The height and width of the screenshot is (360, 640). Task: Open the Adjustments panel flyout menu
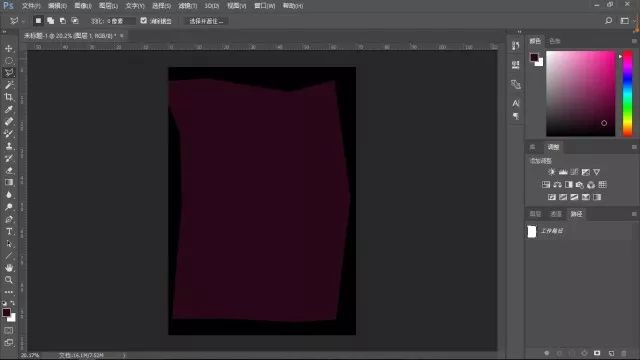pyautogui.click(x=634, y=147)
